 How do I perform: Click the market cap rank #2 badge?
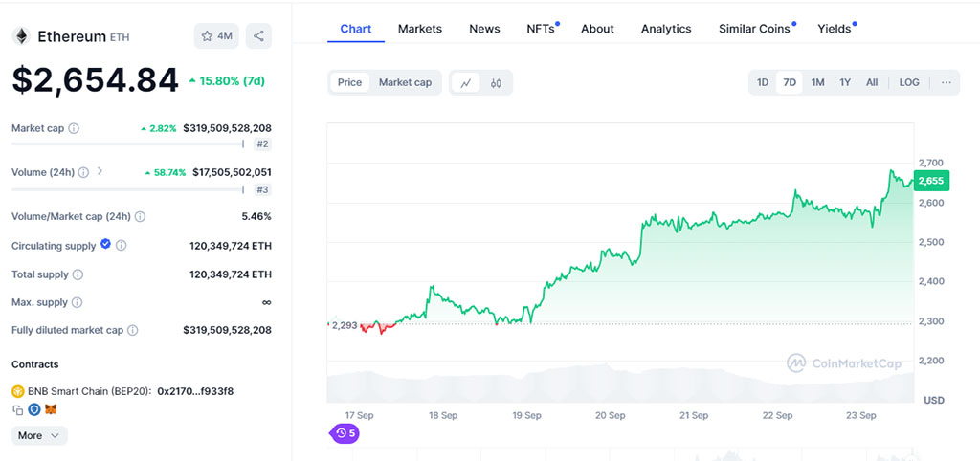262,144
